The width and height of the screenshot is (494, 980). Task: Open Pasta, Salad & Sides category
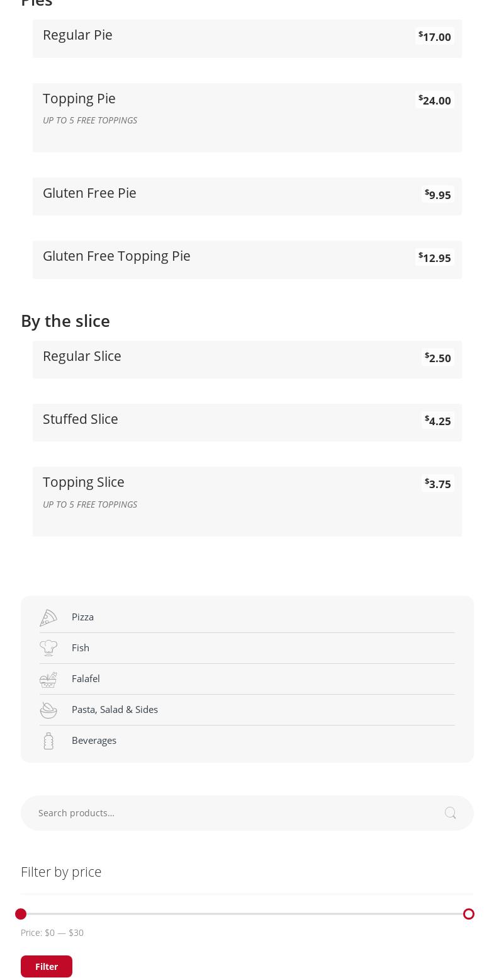(x=115, y=710)
